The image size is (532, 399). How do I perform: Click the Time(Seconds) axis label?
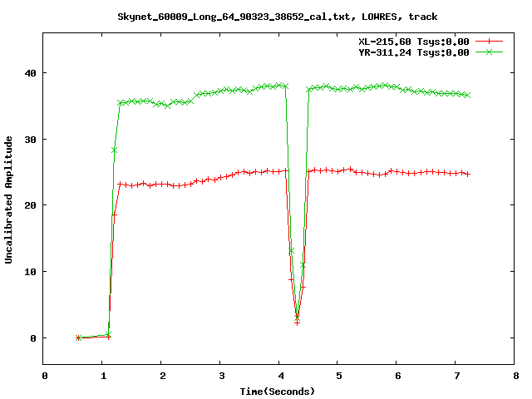point(277,392)
